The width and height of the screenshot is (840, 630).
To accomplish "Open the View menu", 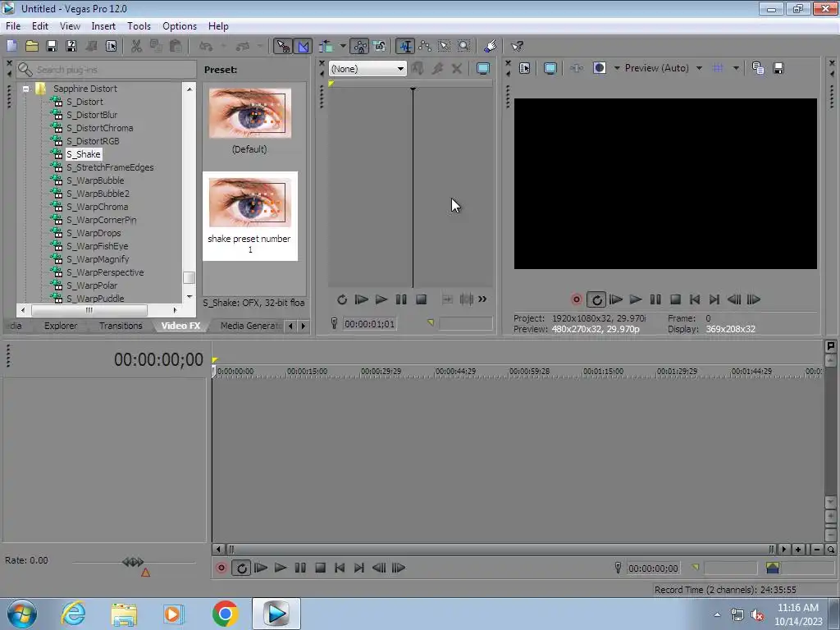I will [70, 25].
